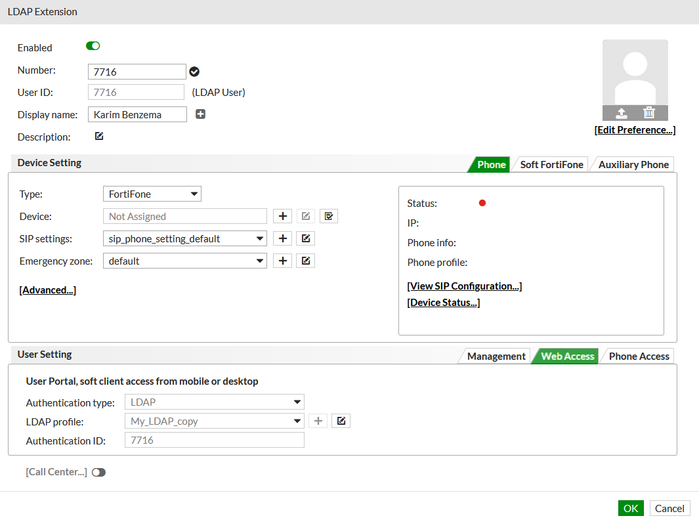Click the OK button
This screenshot has height=522, width=699.
[x=630, y=508]
